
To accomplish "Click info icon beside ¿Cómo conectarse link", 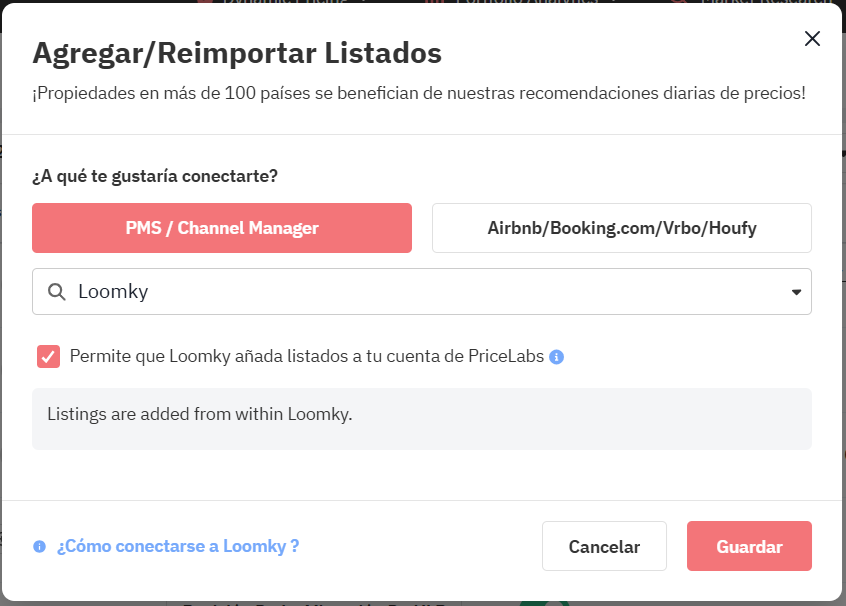I will click(x=39, y=547).
